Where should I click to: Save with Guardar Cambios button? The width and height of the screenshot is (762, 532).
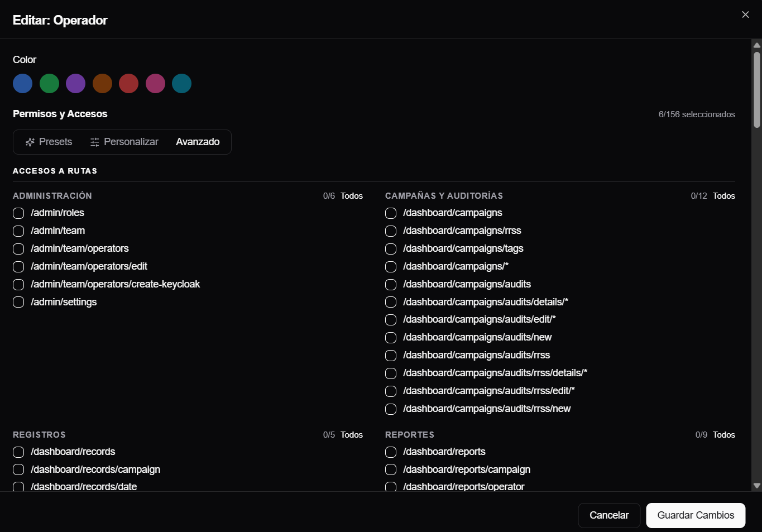tap(696, 515)
